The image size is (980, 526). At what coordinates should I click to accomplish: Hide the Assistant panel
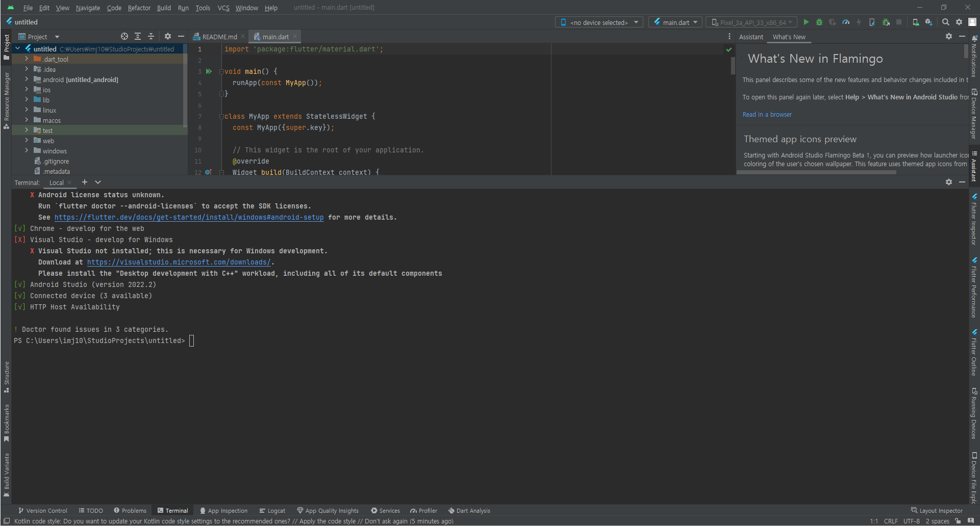[x=962, y=36]
